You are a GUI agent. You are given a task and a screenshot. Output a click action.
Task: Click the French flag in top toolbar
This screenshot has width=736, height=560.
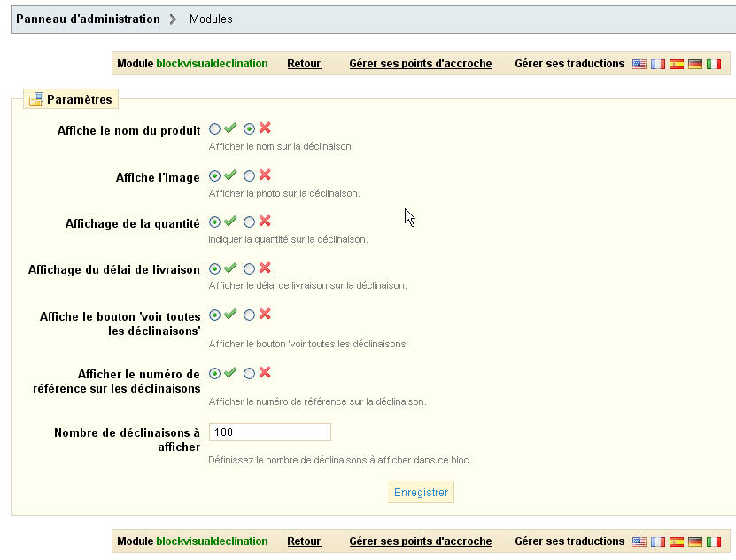click(657, 64)
